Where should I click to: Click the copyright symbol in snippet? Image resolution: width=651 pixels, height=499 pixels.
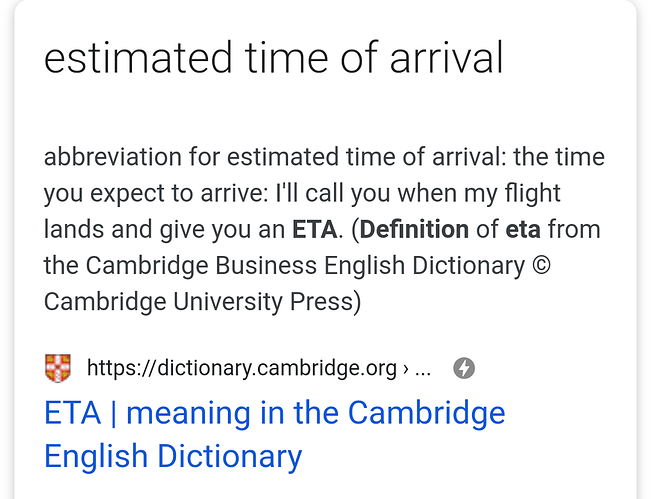click(541, 265)
